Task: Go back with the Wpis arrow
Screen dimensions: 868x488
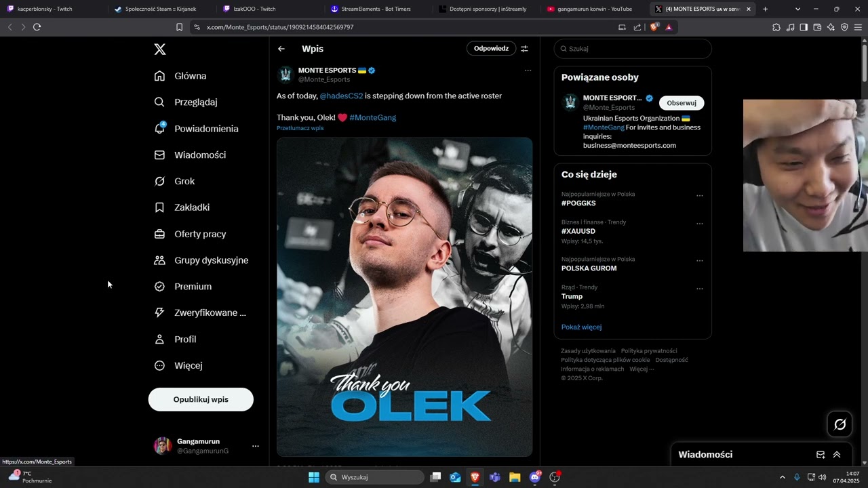Action: coord(281,49)
